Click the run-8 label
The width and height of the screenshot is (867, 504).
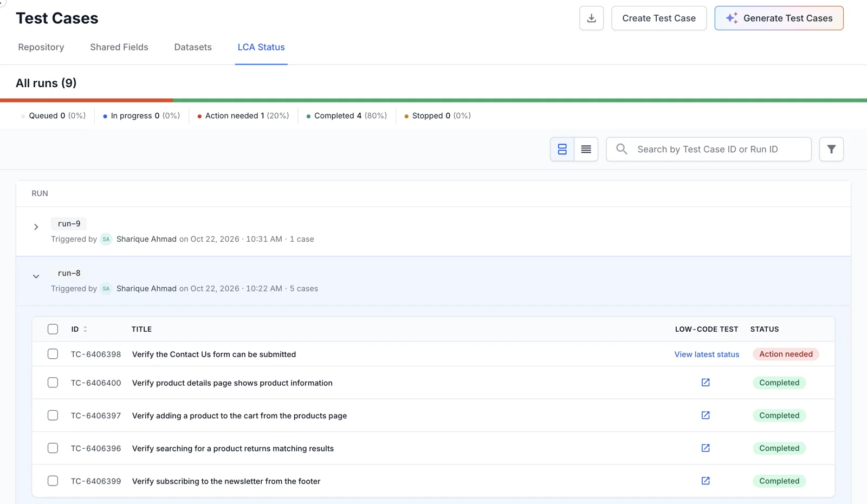(69, 273)
